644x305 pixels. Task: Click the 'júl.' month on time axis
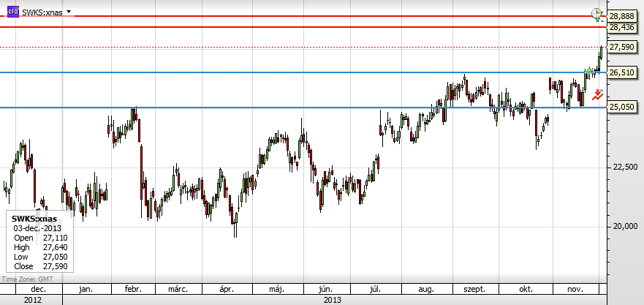pos(376,290)
